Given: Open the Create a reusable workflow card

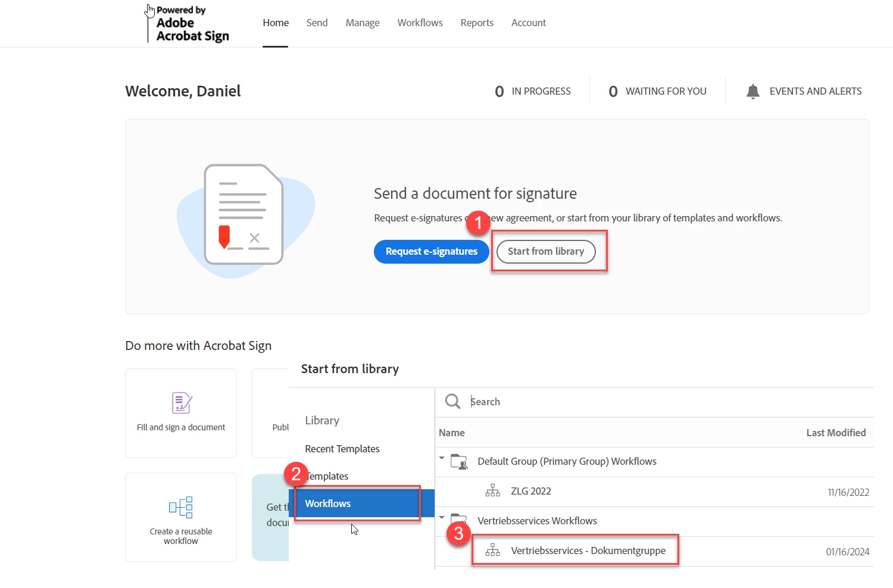Looking at the screenshot, I should click(x=181, y=517).
